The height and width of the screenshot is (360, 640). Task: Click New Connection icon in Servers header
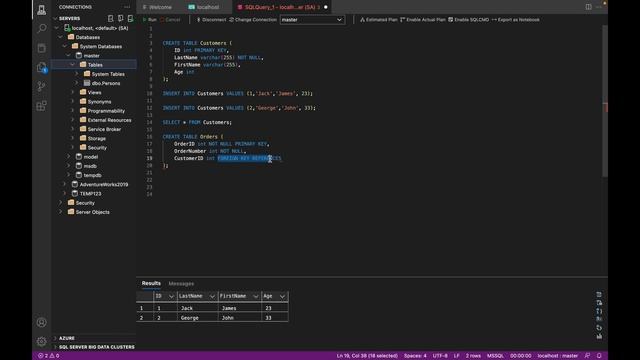(111, 18)
